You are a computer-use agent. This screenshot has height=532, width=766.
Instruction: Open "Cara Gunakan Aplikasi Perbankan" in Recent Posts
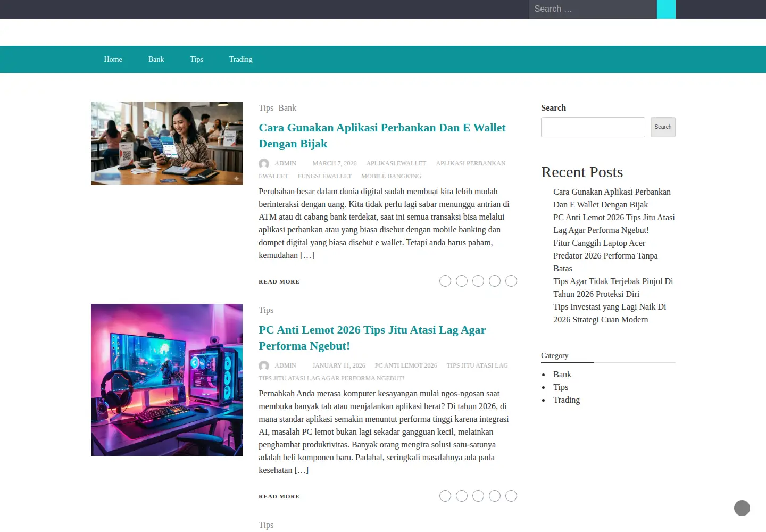point(612,198)
